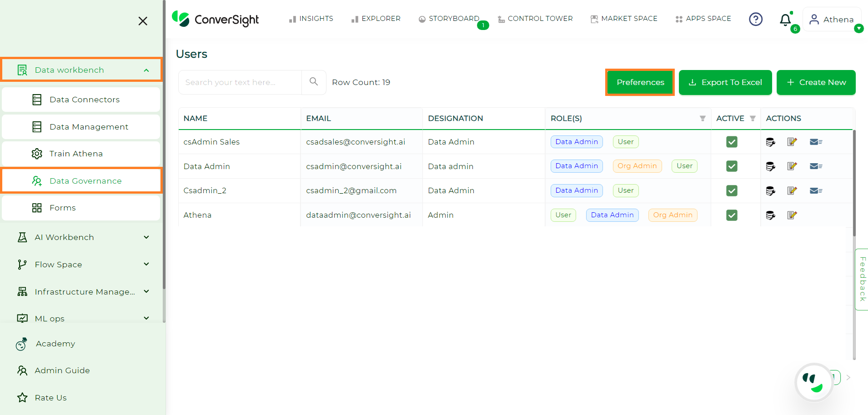Close the sidebar with the X icon
The height and width of the screenshot is (415, 868).
(143, 21)
